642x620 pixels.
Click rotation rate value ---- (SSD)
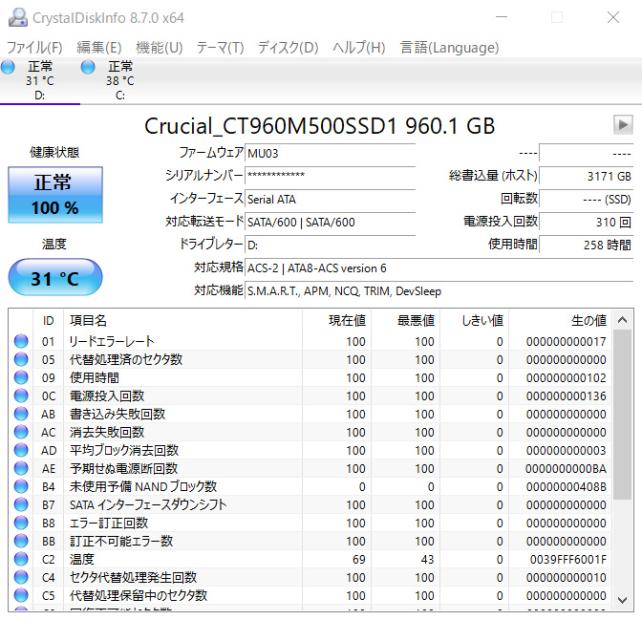[586, 199]
